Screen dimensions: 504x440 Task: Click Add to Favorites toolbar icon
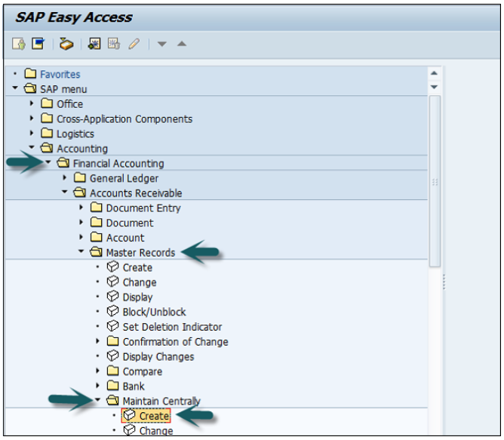click(94, 44)
